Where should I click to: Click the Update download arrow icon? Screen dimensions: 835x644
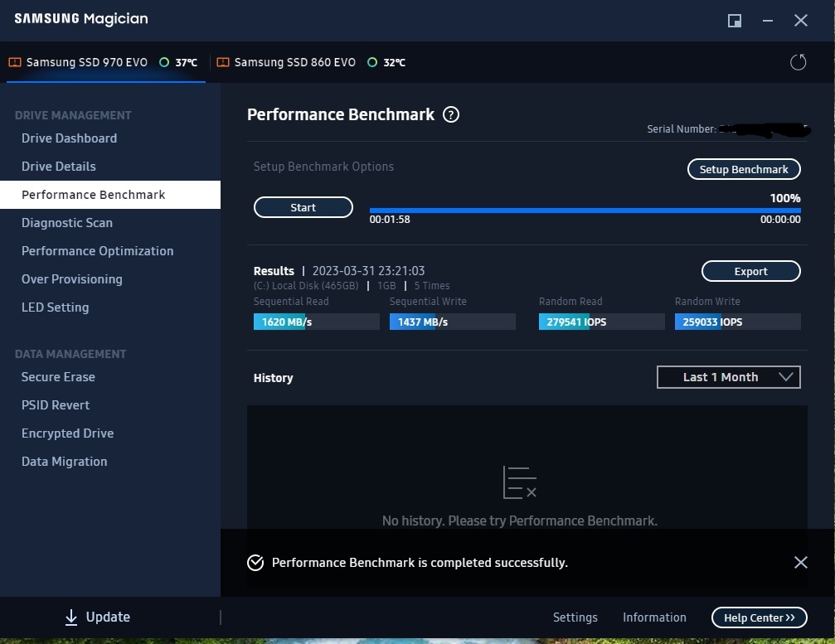click(70, 617)
